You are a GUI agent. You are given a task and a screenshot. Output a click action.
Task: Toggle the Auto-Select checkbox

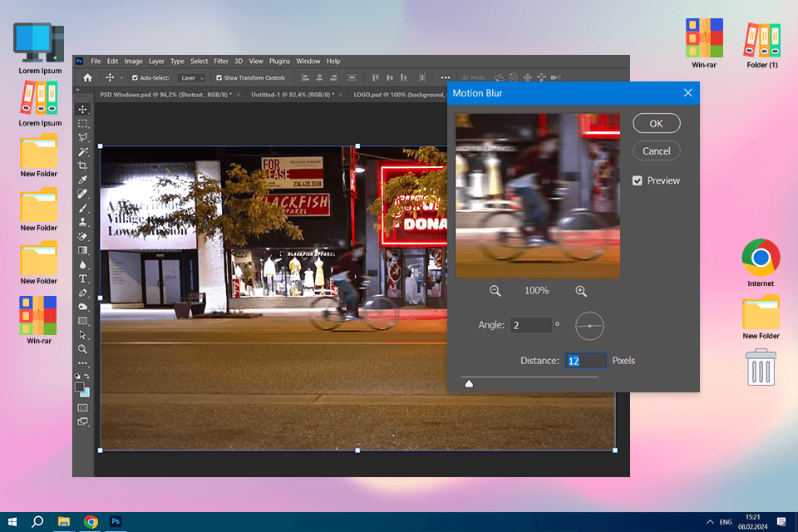click(x=135, y=78)
